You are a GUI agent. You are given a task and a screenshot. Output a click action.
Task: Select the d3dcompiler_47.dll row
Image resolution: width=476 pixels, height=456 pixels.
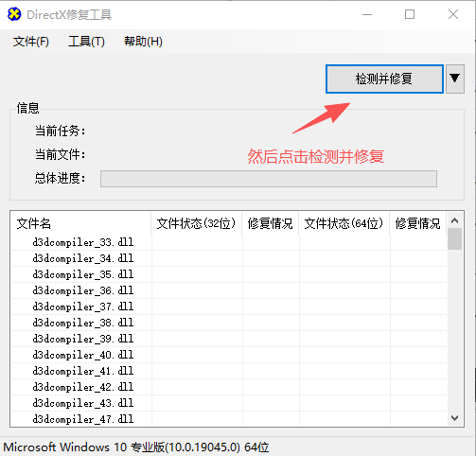click(229, 419)
